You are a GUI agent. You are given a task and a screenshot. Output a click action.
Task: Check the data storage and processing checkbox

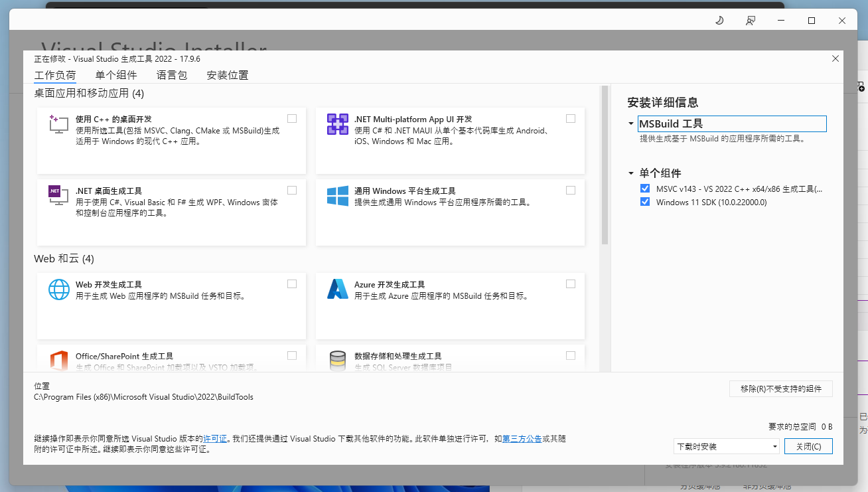click(571, 355)
